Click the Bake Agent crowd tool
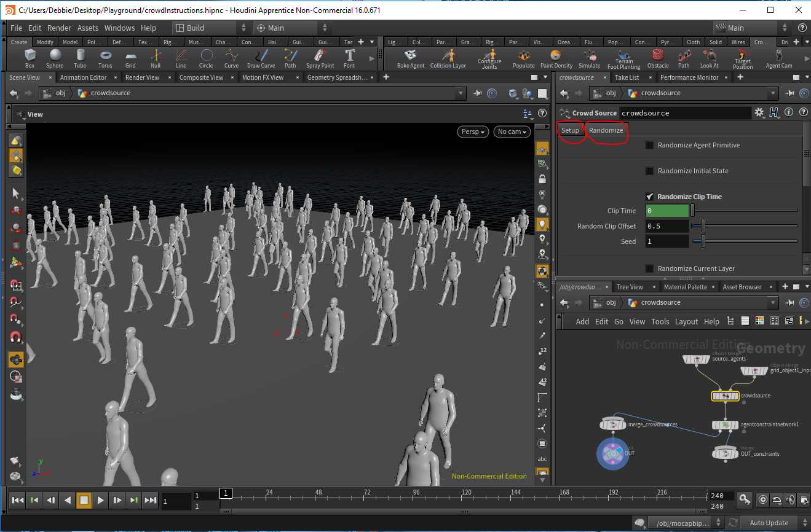This screenshot has width=811, height=532. tap(411, 58)
